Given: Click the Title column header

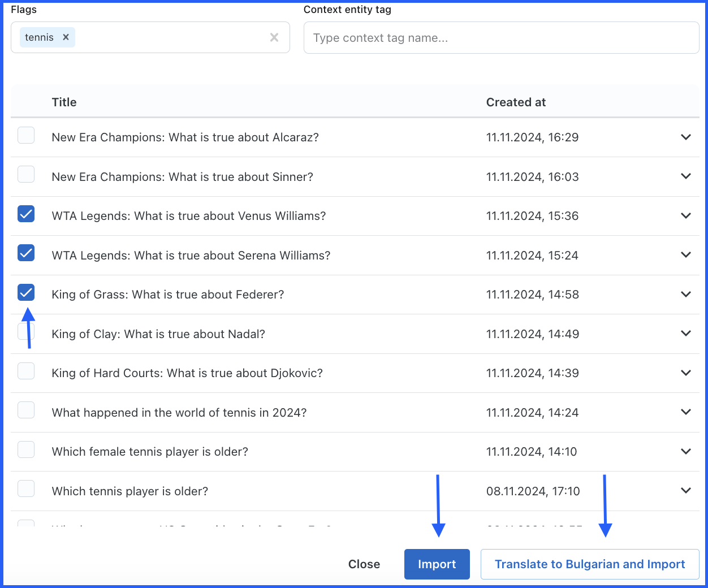Looking at the screenshot, I should [x=64, y=102].
